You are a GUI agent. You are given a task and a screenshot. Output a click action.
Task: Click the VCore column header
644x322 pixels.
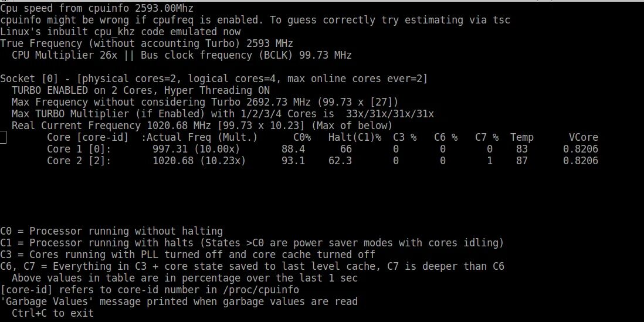click(x=583, y=137)
